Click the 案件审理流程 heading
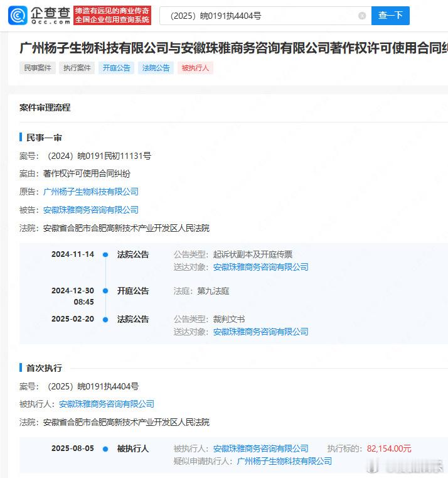Viewport: 448px width, 478px height. point(45,107)
